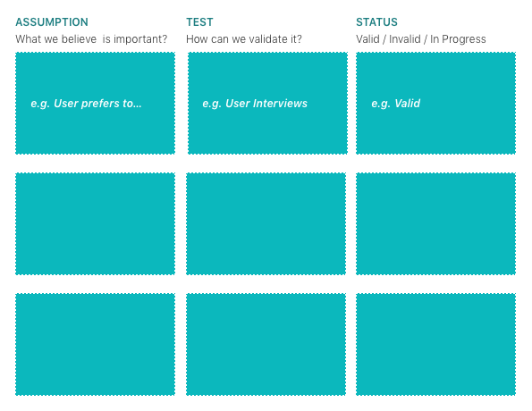Viewport: 532px width, 411px height.
Task: Click the 'e.g. Valid' text label
Action: pyautogui.click(x=395, y=104)
